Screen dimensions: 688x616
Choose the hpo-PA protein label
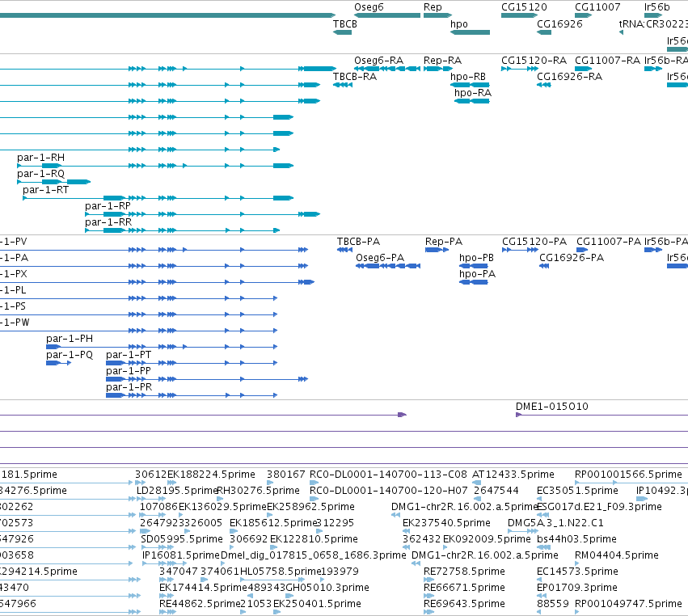477,274
